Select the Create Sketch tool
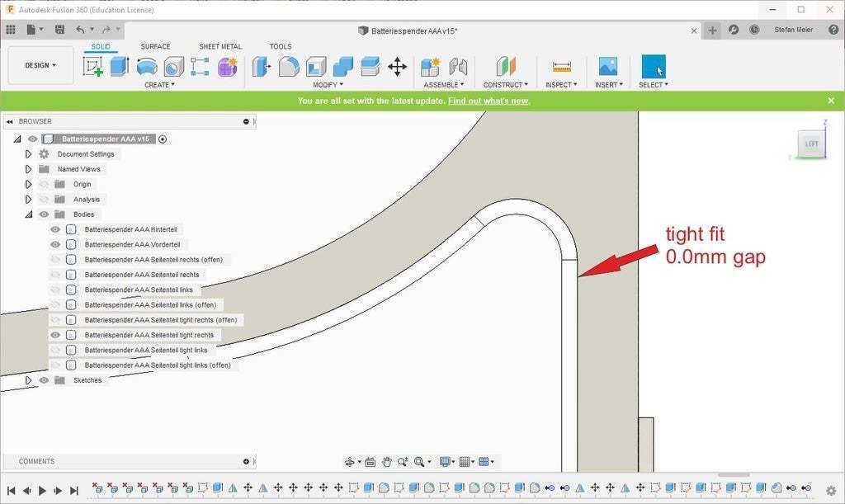845x504 pixels. [92, 67]
